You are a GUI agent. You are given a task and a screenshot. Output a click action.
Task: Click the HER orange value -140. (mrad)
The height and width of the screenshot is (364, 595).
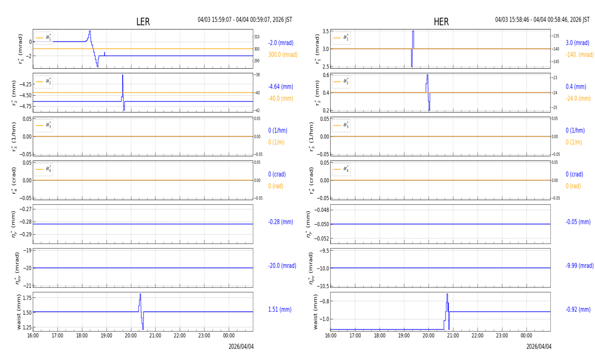point(579,55)
